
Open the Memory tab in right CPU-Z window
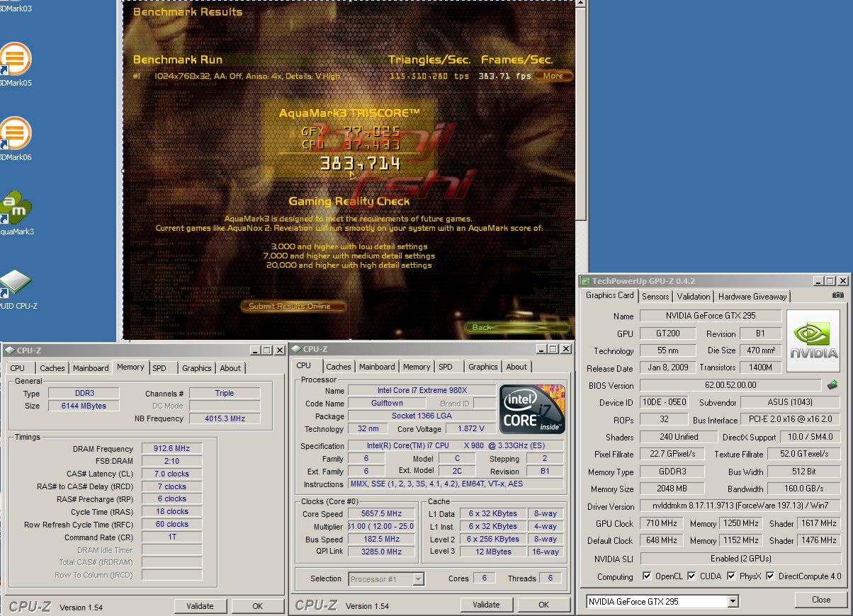click(x=417, y=367)
